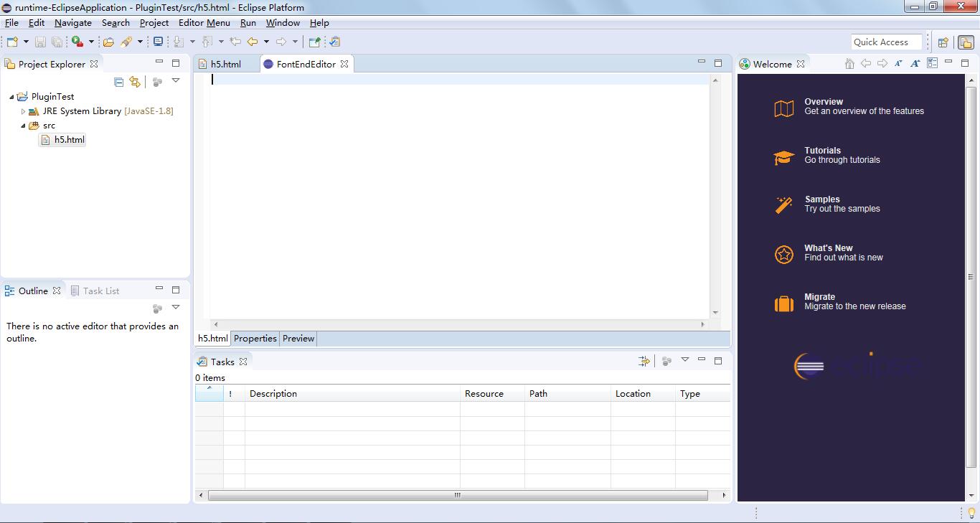Open the Outline view menu triangle

pyautogui.click(x=176, y=308)
